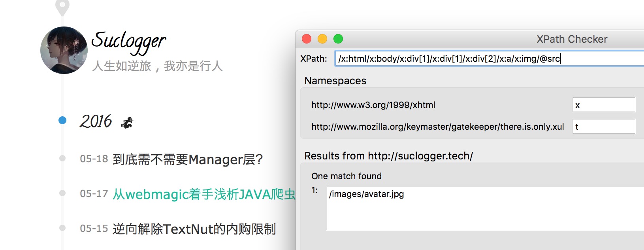Click the Namespaces section label
The width and height of the screenshot is (644, 250).
click(335, 81)
